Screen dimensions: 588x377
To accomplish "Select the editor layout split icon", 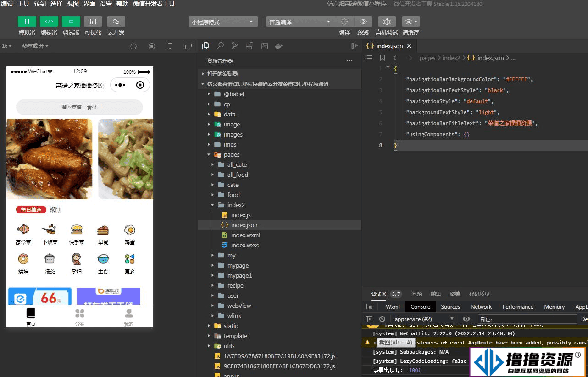I will (x=264, y=46).
